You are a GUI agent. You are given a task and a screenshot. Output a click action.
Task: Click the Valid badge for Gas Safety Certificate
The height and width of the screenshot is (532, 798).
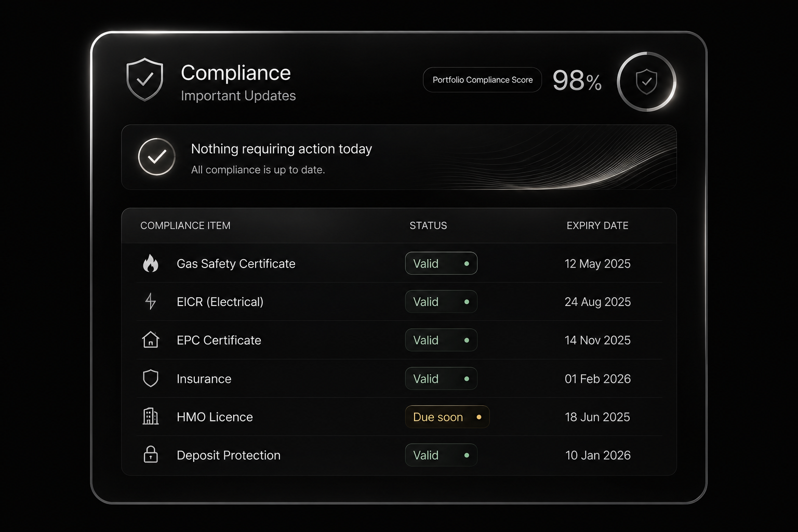tap(441, 263)
